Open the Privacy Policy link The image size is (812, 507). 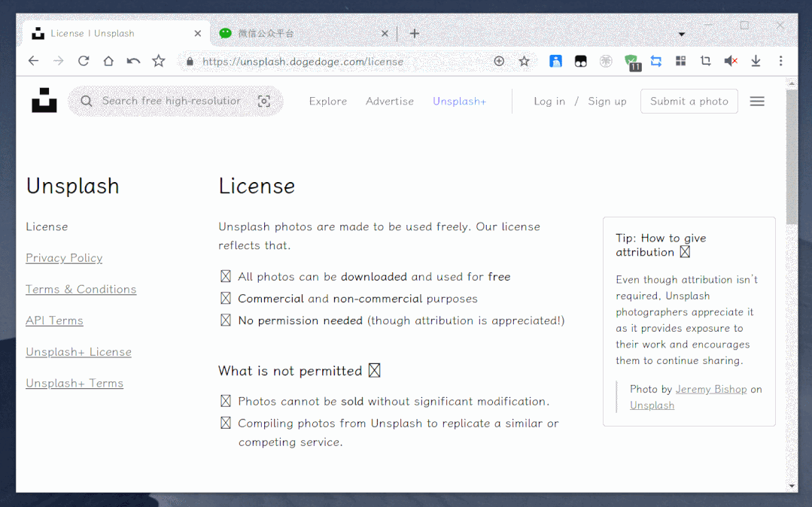tap(64, 258)
